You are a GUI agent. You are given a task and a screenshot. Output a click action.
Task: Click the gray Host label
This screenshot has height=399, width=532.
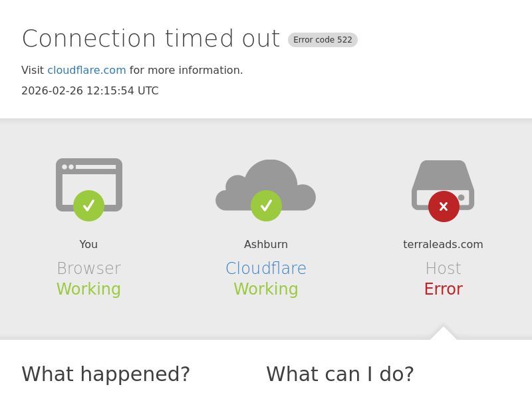point(443,269)
